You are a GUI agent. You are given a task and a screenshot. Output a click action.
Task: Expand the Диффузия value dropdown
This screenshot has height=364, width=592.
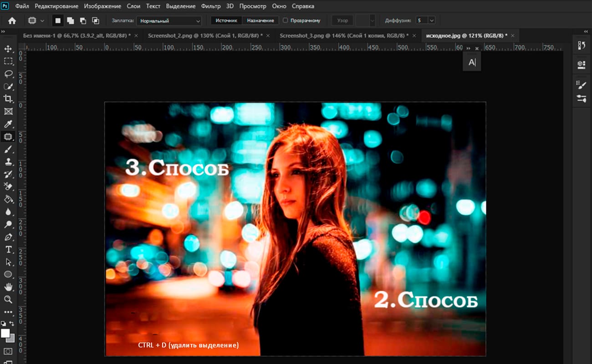[431, 20]
